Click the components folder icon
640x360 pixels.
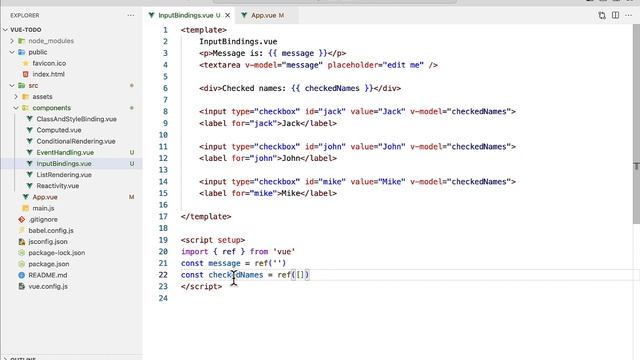pos(26,108)
